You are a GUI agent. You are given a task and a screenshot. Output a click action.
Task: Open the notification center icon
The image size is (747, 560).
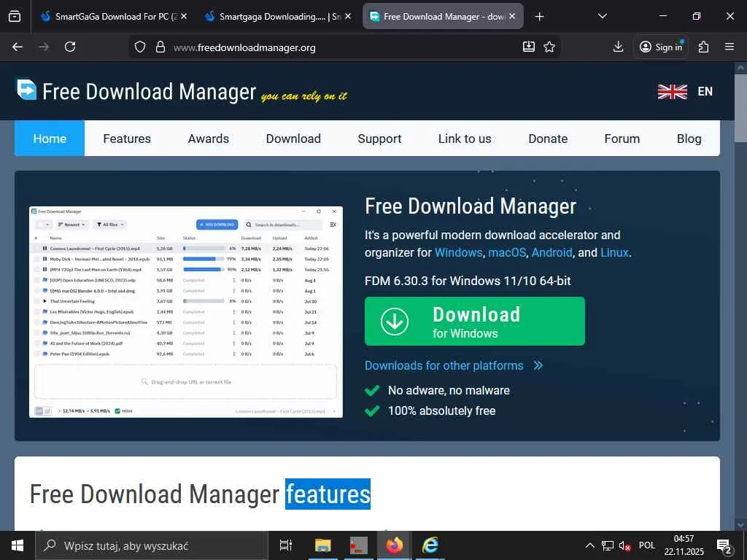coord(724,546)
